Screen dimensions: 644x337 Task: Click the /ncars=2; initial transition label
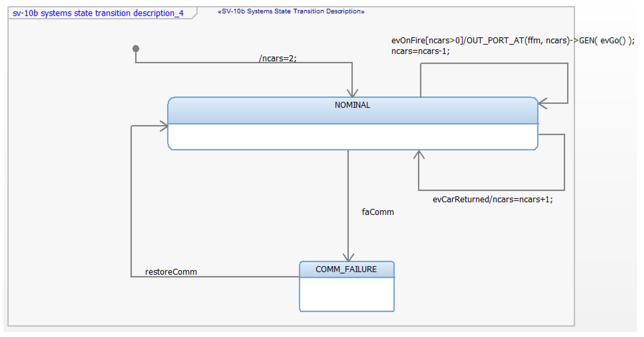[277, 58]
